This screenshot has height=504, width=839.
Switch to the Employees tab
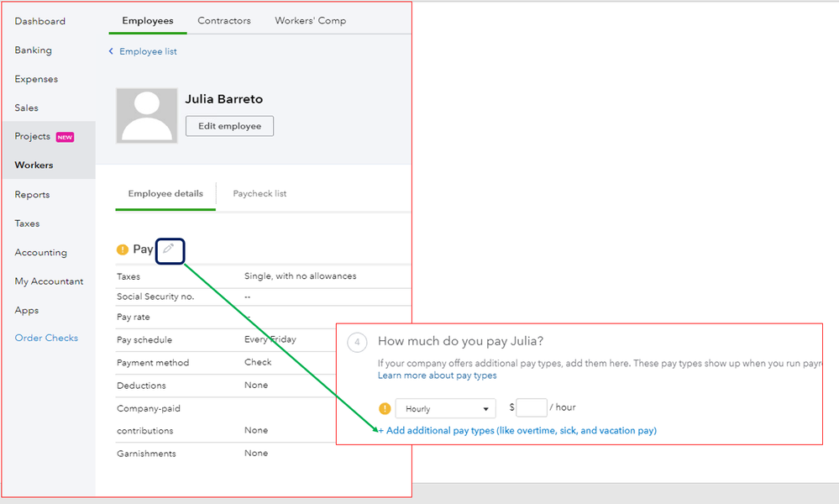coord(148,21)
